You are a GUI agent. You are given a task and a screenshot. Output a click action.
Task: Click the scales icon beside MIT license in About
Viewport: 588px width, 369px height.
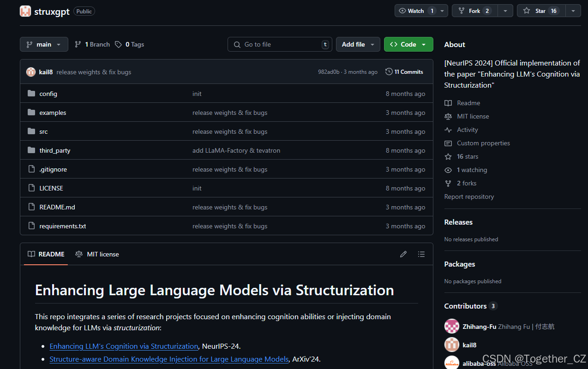(448, 116)
